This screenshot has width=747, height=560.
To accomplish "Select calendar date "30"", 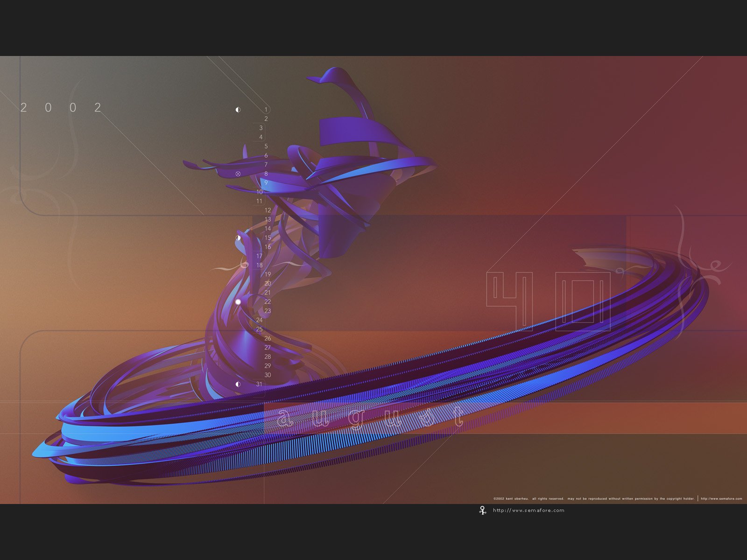I will point(268,375).
